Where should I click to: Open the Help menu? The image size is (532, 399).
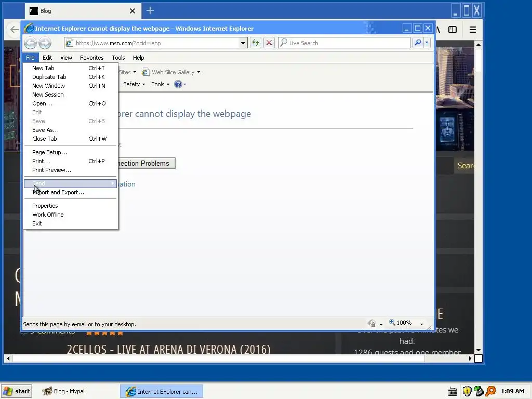click(x=138, y=58)
